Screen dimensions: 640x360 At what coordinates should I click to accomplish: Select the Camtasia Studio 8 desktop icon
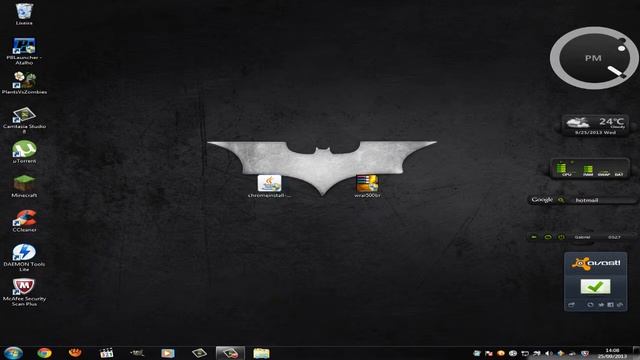click(24, 120)
